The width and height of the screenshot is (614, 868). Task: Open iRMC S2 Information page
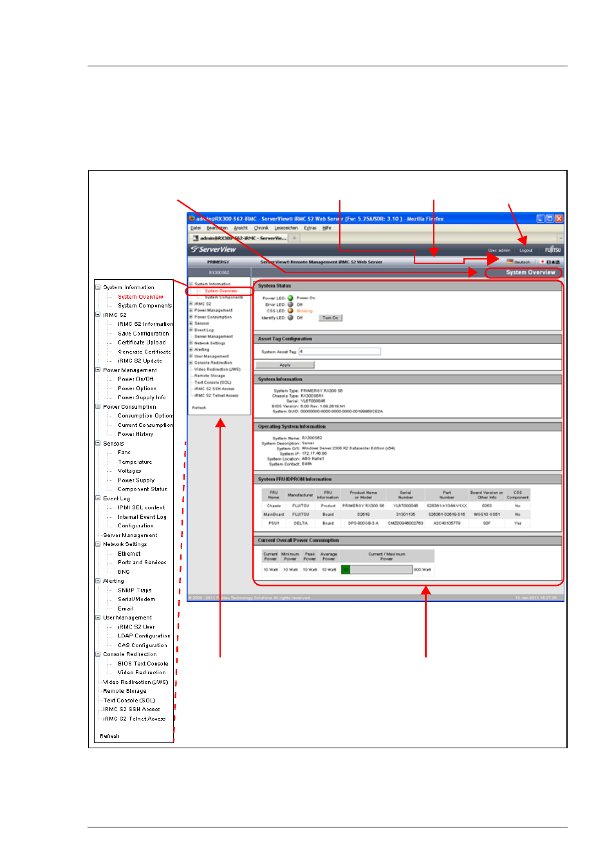pos(145,325)
